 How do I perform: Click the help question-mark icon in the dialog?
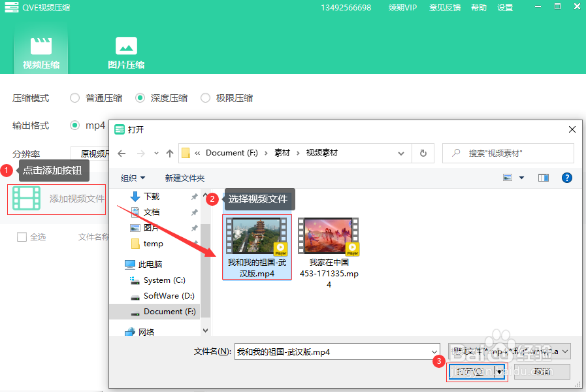566,177
